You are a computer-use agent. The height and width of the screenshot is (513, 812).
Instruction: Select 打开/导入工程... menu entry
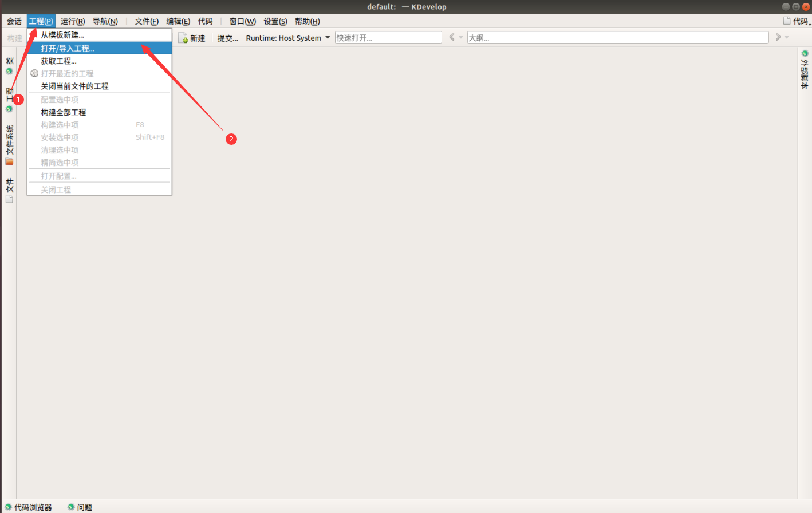click(x=100, y=48)
